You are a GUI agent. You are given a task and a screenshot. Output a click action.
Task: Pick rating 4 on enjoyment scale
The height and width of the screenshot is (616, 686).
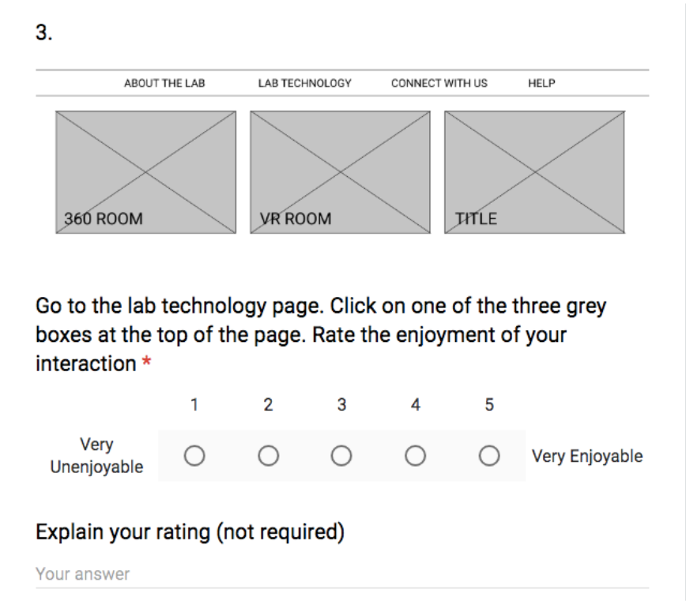415,456
